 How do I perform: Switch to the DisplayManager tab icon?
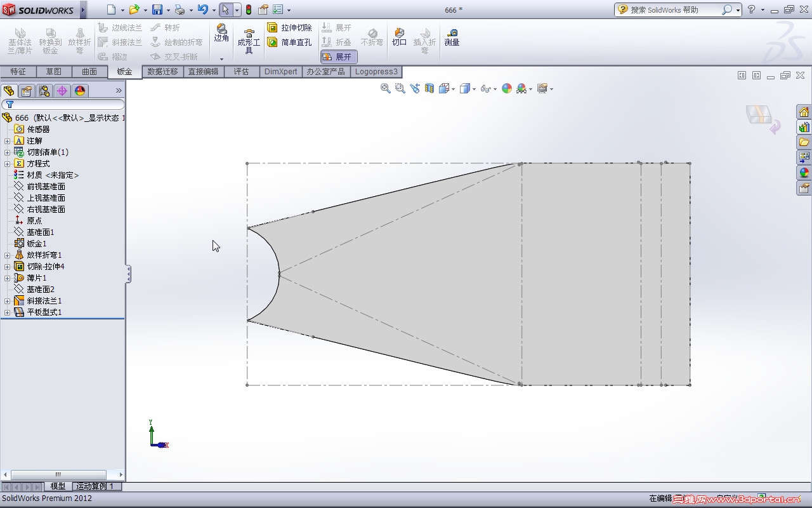tap(79, 91)
